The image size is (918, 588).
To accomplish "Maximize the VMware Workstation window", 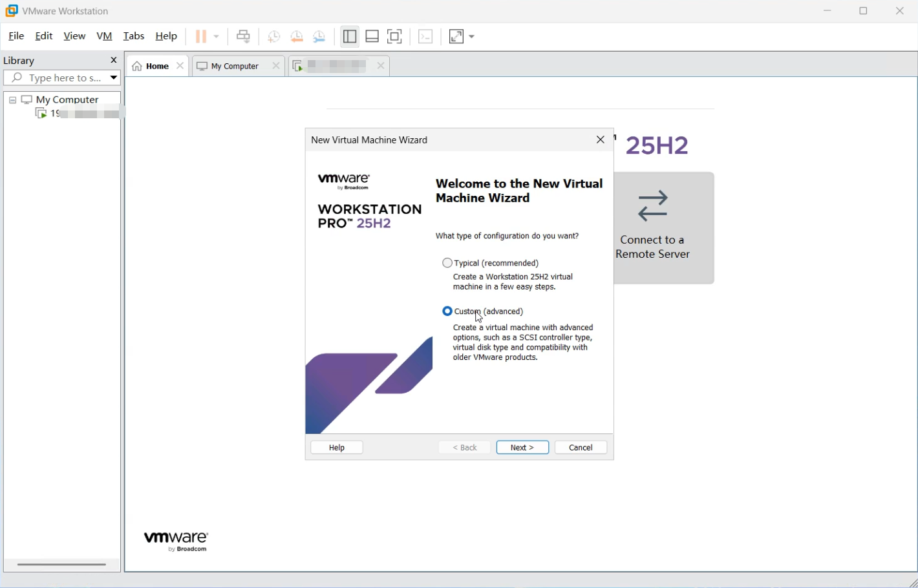I will [x=864, y=11].
